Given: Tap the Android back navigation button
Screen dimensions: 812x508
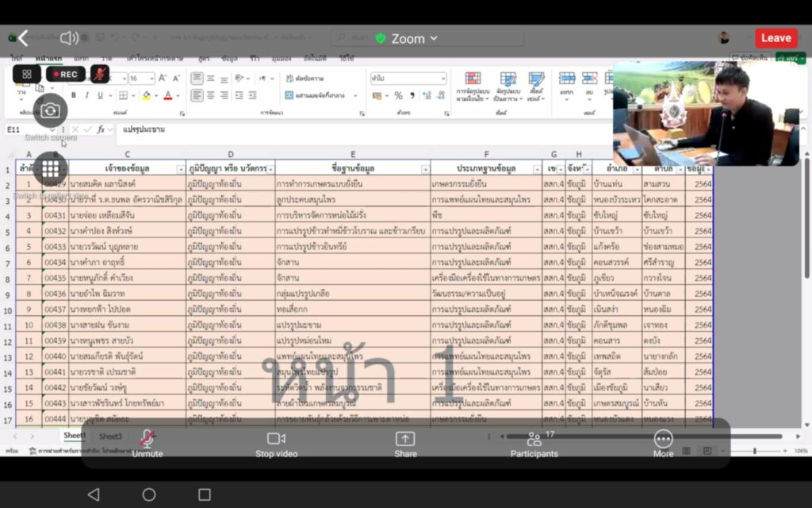Looking at the screenshot, I should [94, 495].
